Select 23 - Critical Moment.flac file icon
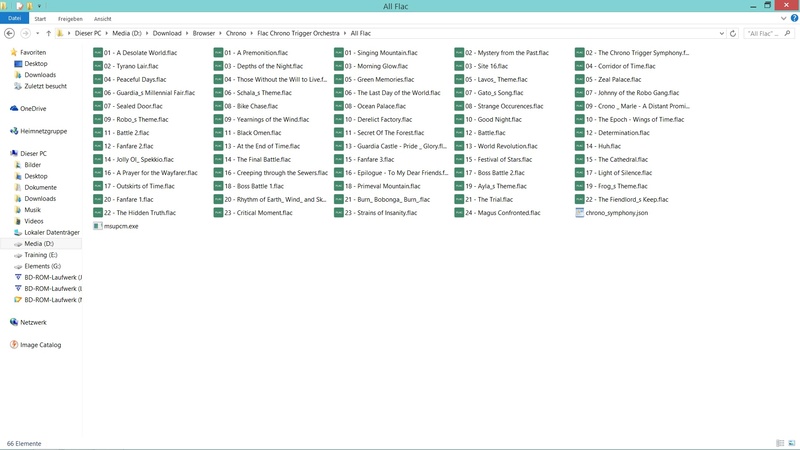The image size is (800, 450). (x=218, y=213)
